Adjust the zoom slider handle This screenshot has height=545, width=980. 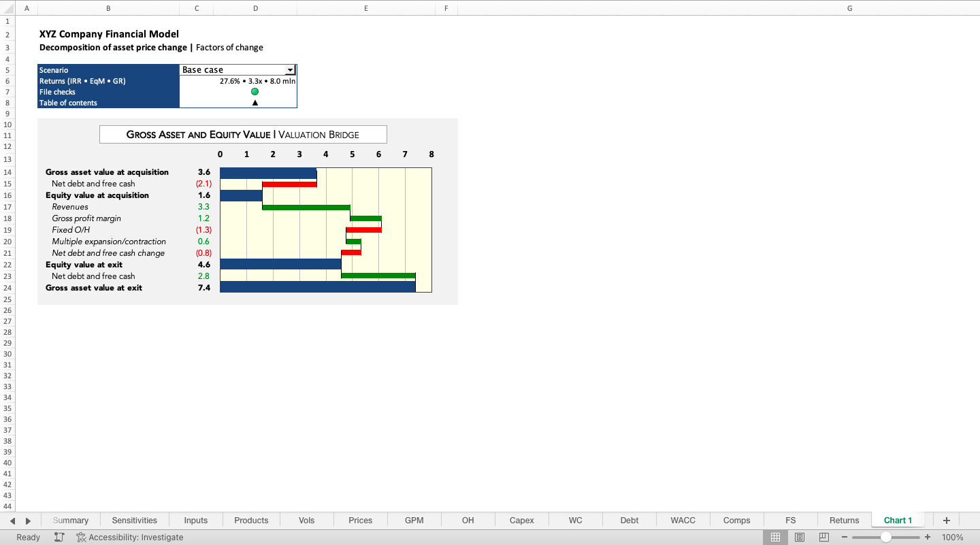[885, 537]
